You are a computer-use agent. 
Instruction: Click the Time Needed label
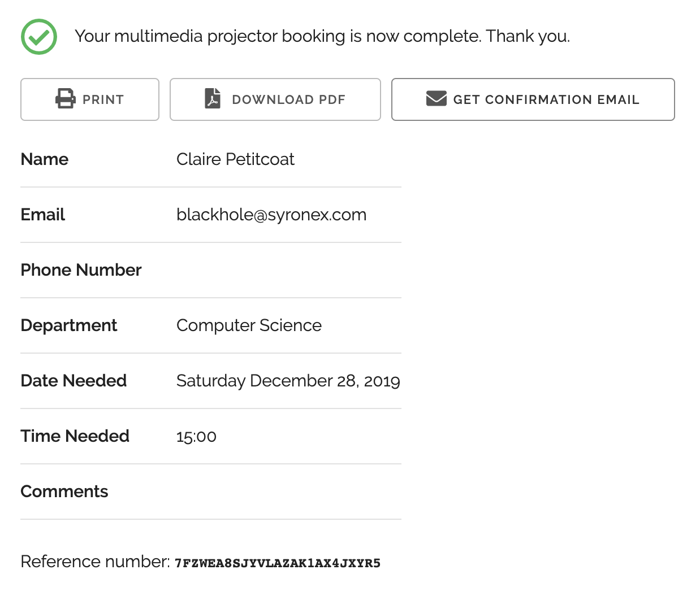pyautogui.click(x=75, y=436)
